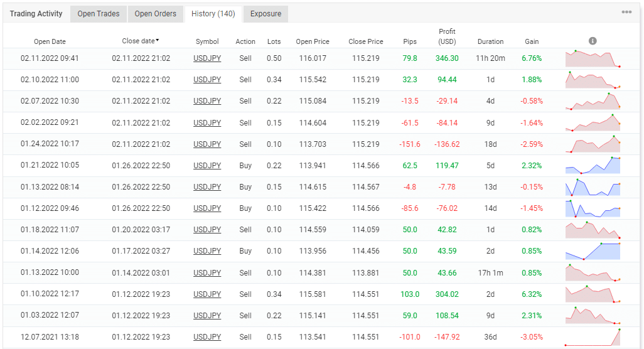Sort table by Open Price header
Screen dimensions: 644x349
coord(313,41)
